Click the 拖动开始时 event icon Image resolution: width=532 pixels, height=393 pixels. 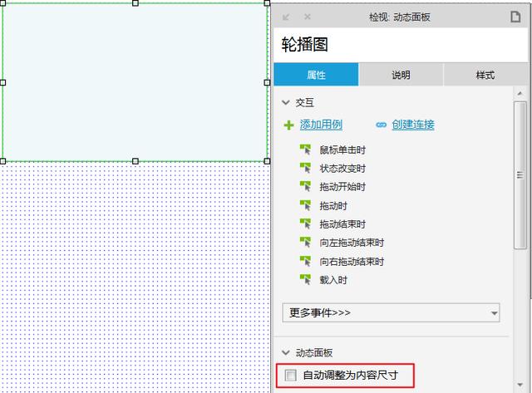click(x=305, y=186)
